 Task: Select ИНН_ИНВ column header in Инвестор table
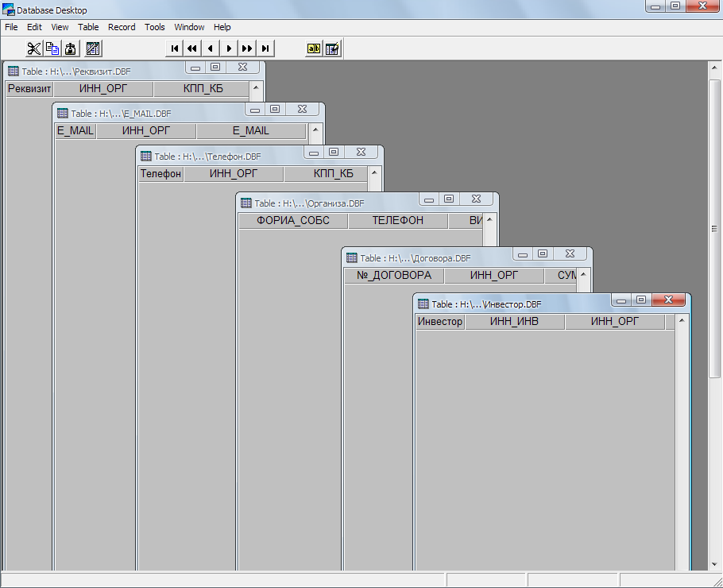pos(515,322)
